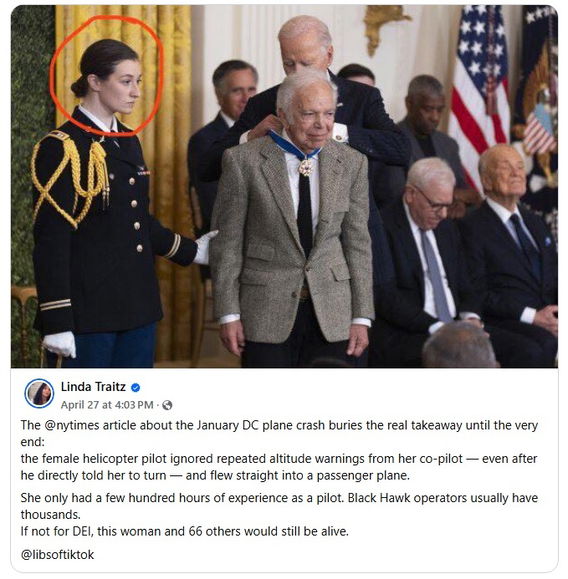This screenshot has width=568, height=579.
Task: Click inside the red circle annotation in photo
Action: [107, 76]
